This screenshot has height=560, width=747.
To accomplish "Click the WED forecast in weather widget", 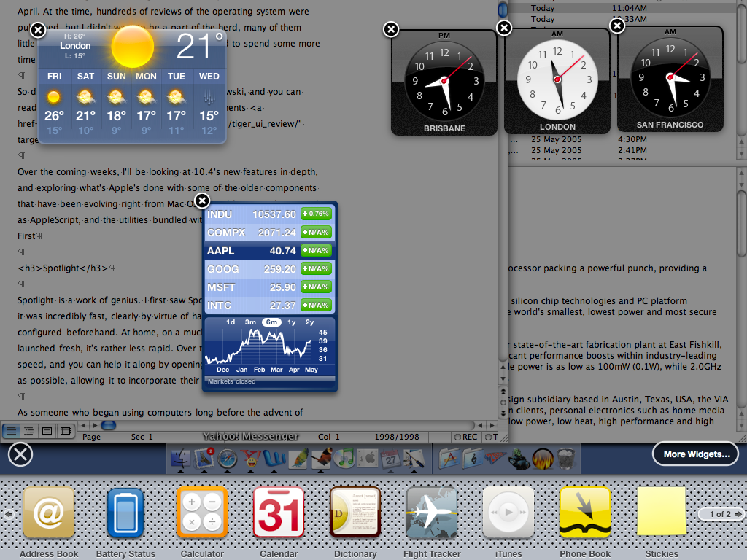I will pyautogui.click(x=209, y=104).
